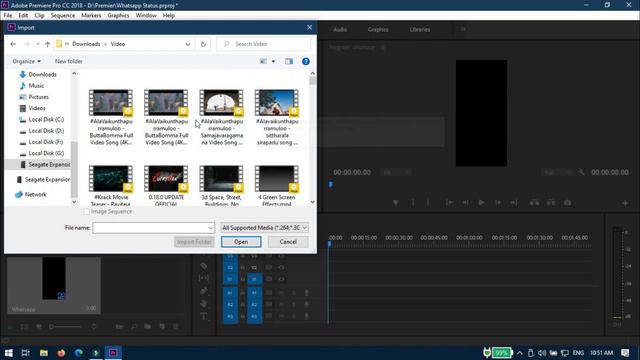Click the forward arrow in Import dialog
640x360 pixels.
click(27, 44)
